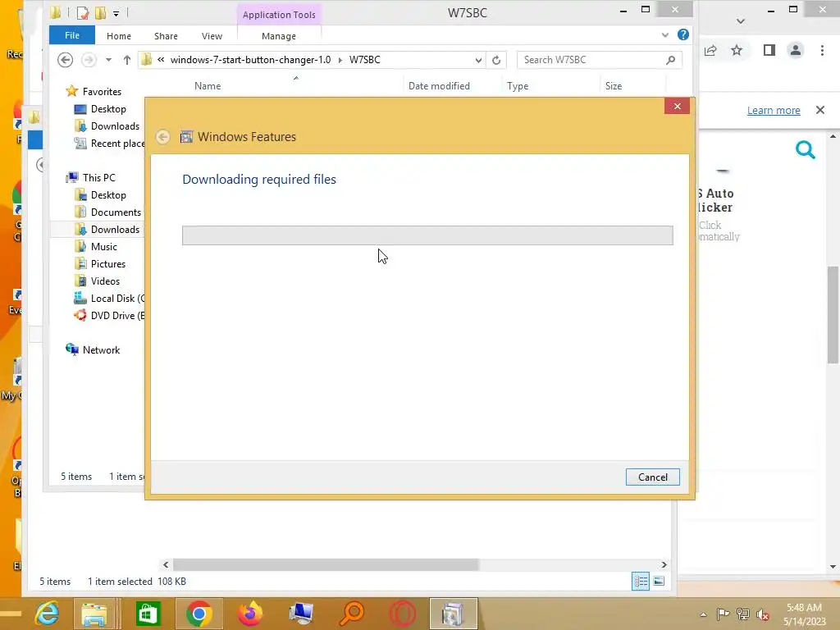Open Local Disk drive

coord(117,299)
